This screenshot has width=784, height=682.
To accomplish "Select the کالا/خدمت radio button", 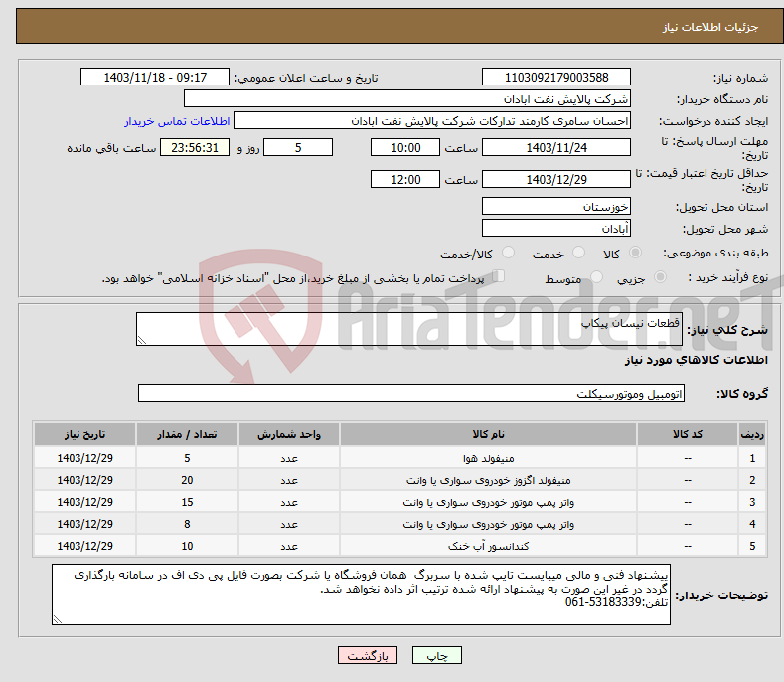I will click(x=508, y=253).
